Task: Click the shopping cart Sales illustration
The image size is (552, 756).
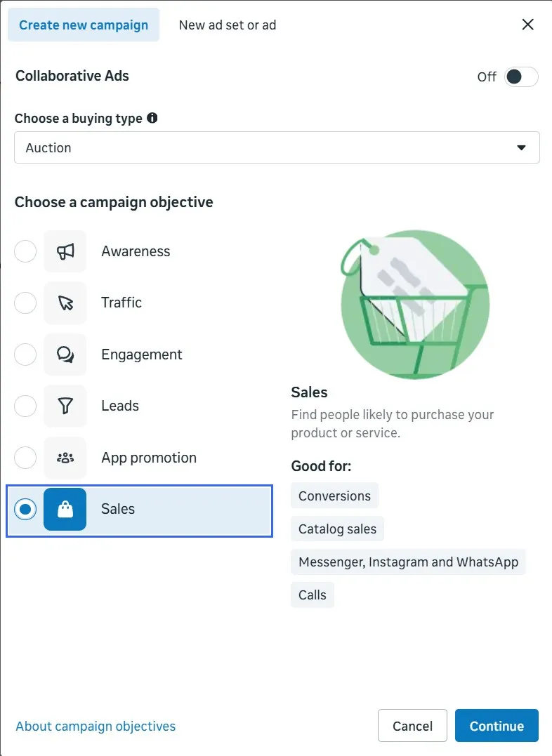Action: [x=415, y=305]
